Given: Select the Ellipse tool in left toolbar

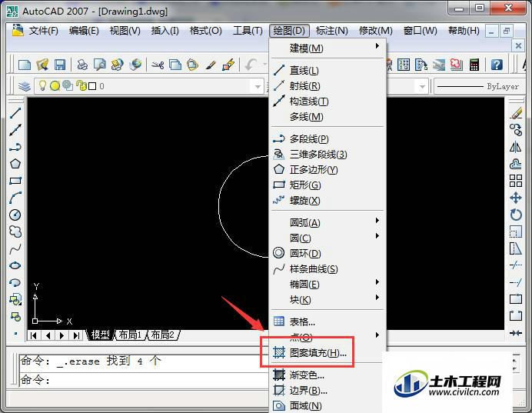Looking at the screenshot, I should 15,265.
